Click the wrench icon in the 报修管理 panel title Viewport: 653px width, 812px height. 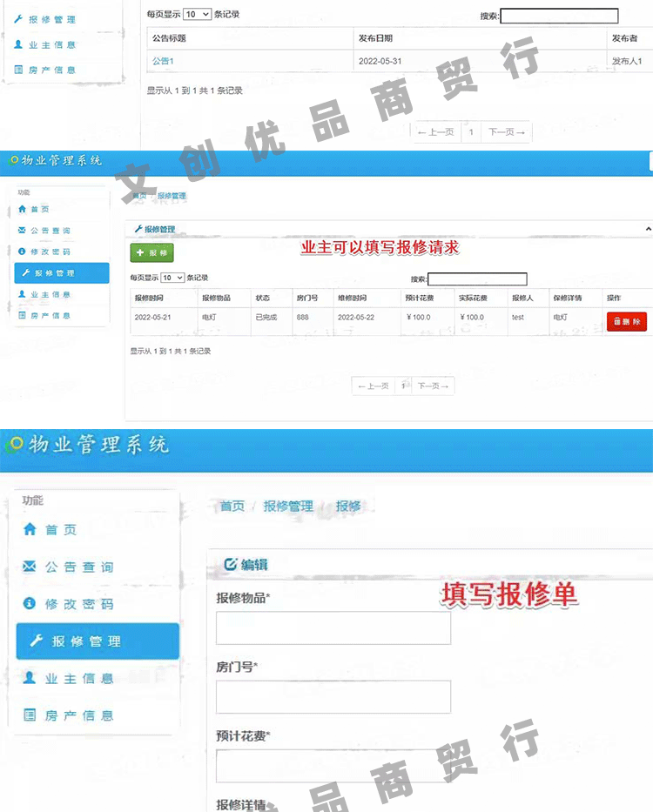point(138,229)
